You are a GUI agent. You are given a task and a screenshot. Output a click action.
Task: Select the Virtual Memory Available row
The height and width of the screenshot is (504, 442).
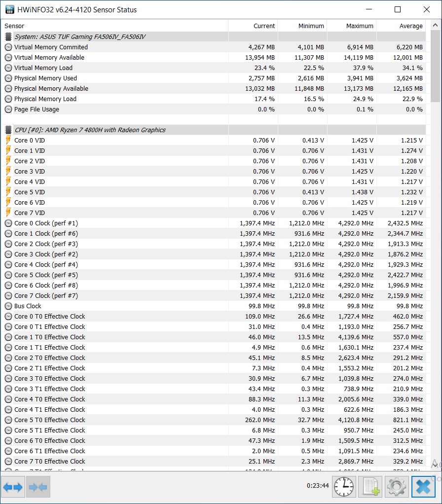pos(215,58)
